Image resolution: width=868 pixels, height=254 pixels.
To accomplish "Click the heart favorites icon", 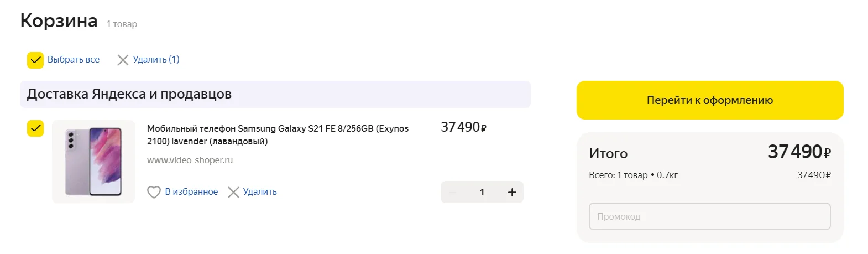I will [x=154, y=192].
